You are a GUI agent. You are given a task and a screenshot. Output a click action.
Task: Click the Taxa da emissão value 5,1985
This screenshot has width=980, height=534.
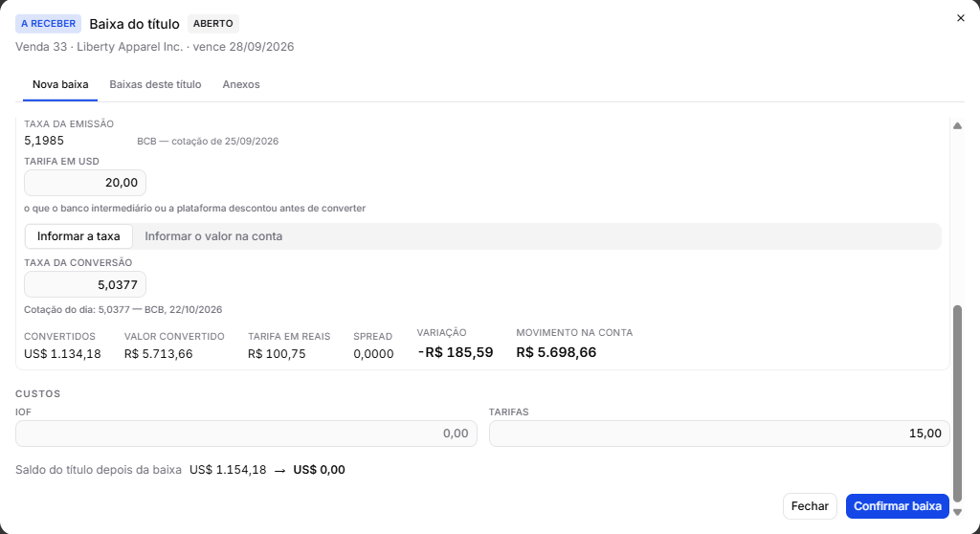pyautogui.click(x=44, y=141)
